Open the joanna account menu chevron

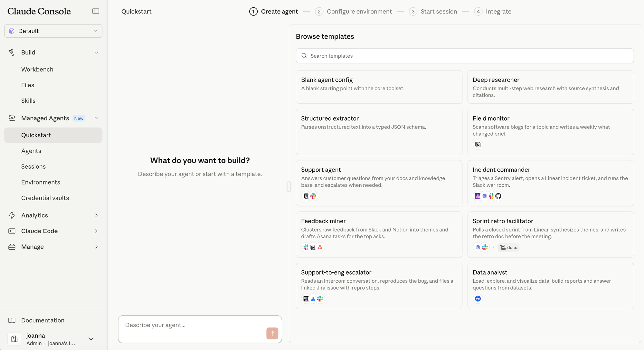(91, 339)
